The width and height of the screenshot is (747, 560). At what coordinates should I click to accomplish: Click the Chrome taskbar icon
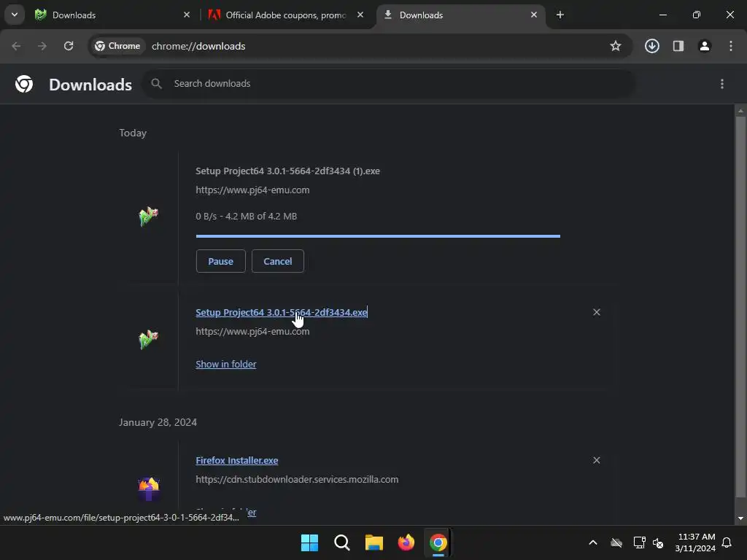click(438, 542)
